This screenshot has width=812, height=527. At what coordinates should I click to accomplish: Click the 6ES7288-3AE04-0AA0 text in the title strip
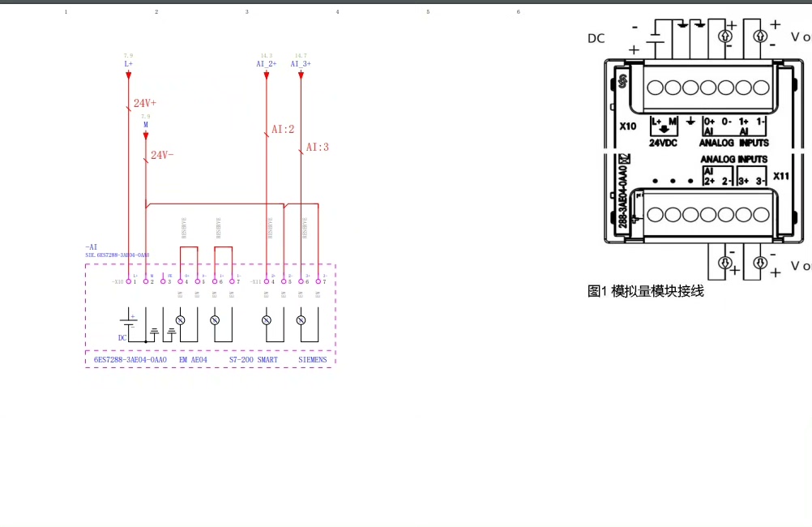pos(130,360)
